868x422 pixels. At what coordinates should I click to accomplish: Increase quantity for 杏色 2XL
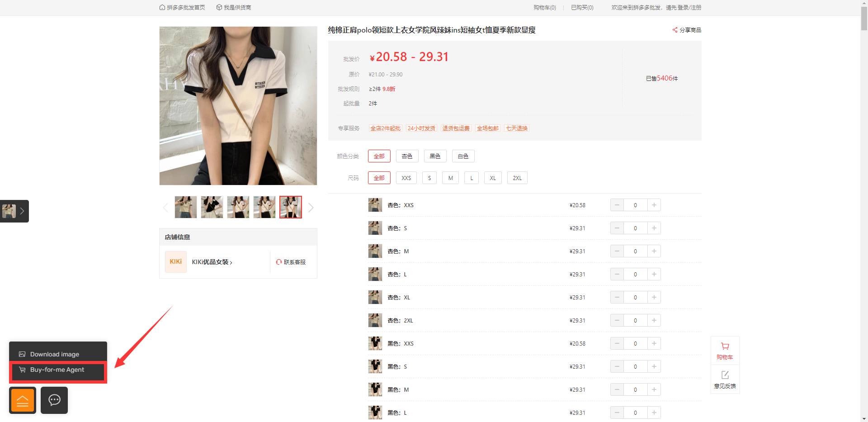[654, 320]
